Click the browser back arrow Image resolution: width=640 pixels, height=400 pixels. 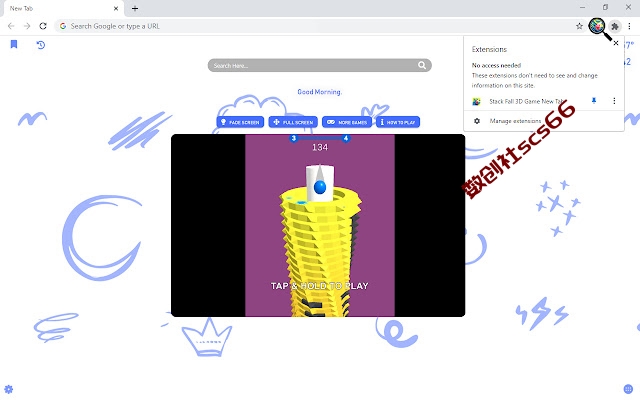(x=11, y=26)
